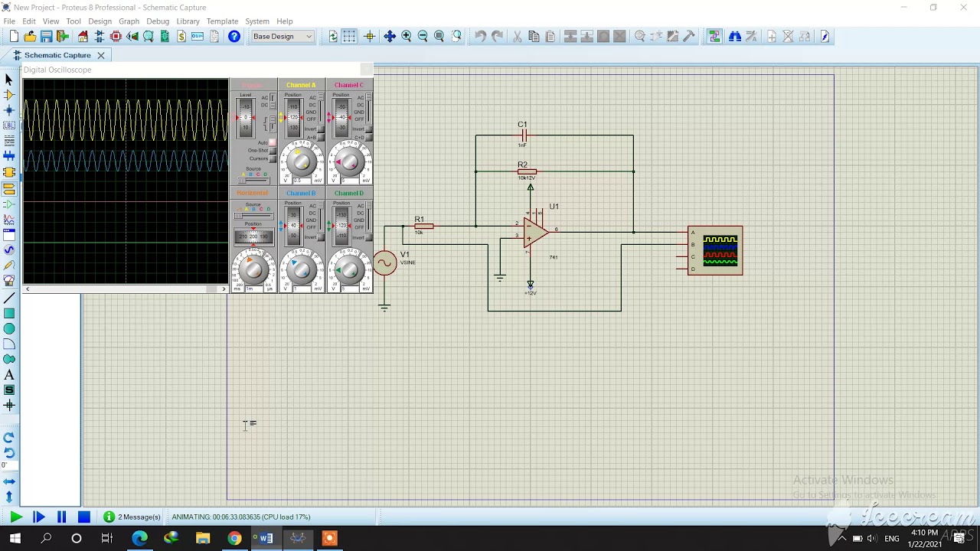980x551 pixels.
Task: Pause the running simulation
Action: click(61, 517)
